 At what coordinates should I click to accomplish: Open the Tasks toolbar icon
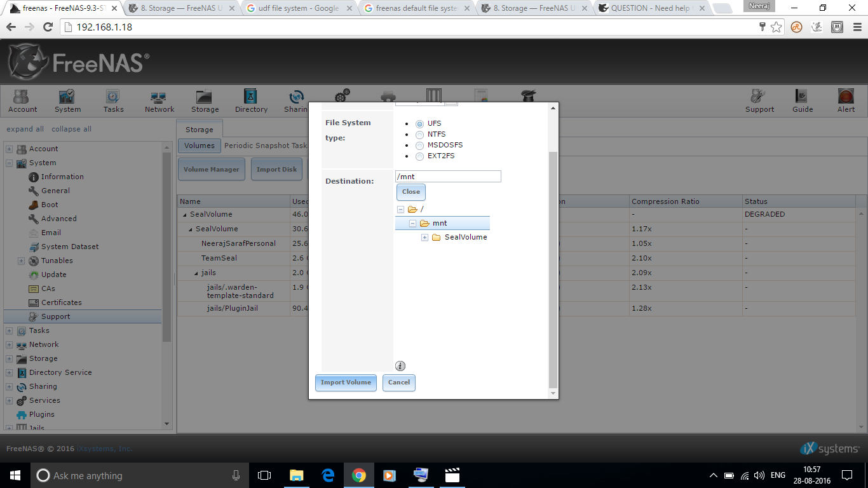[x=113, y=100]
